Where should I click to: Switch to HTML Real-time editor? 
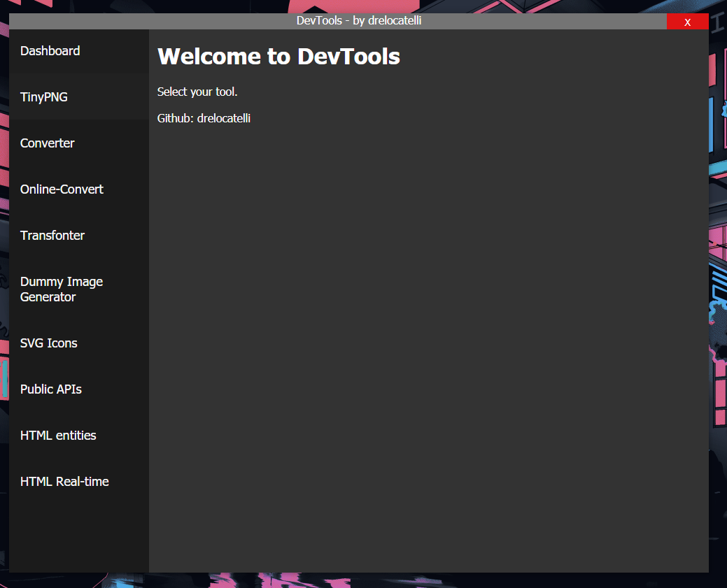click(64, 481)
